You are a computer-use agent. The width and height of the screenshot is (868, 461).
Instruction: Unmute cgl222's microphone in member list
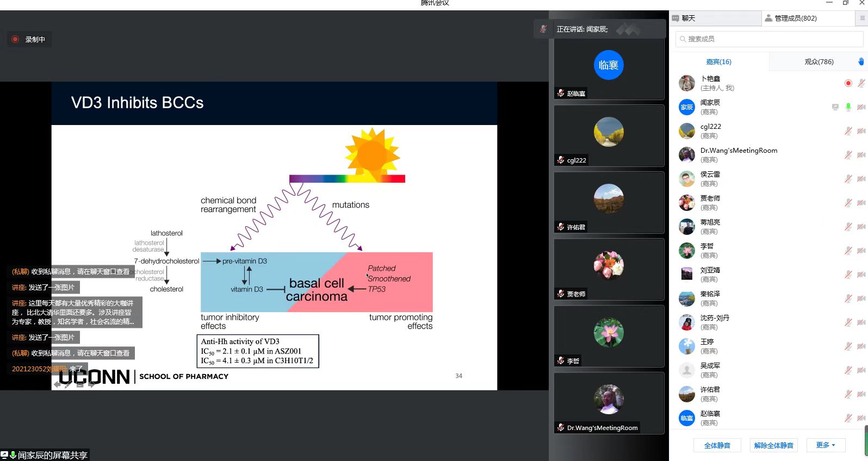(x=848, y=131)
